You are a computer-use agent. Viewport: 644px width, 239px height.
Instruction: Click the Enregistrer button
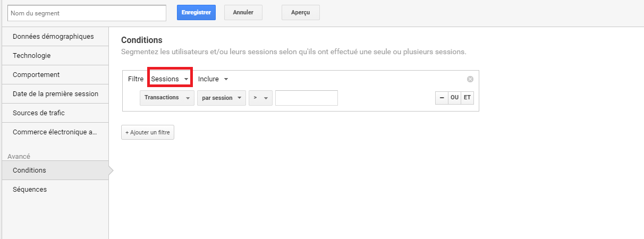pos(196,12)
